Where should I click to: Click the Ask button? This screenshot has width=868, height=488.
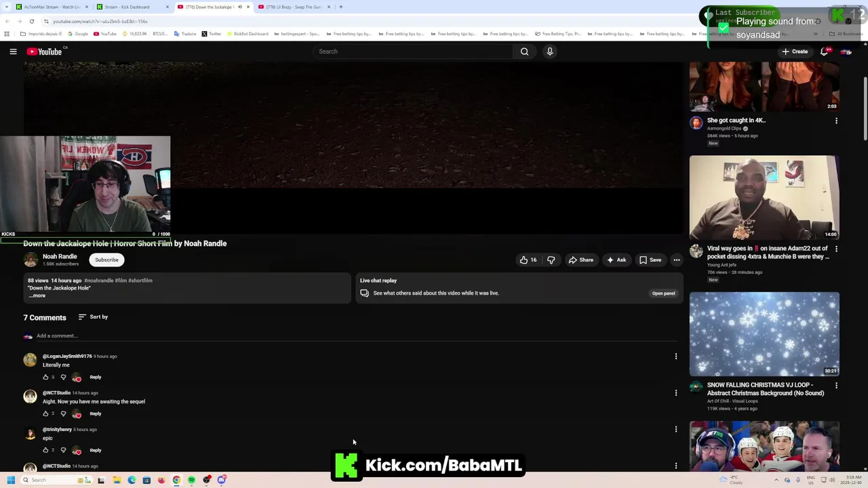[616, 260]
